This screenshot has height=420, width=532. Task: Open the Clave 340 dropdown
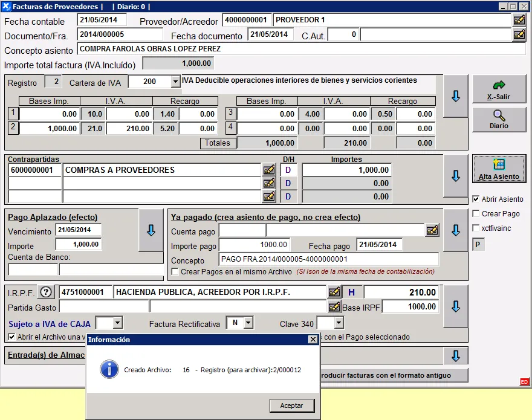point(338,323)
